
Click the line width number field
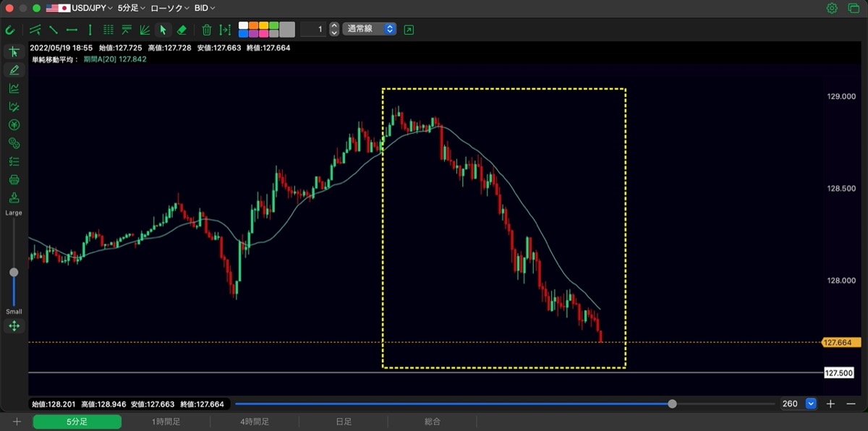point(313,30)
